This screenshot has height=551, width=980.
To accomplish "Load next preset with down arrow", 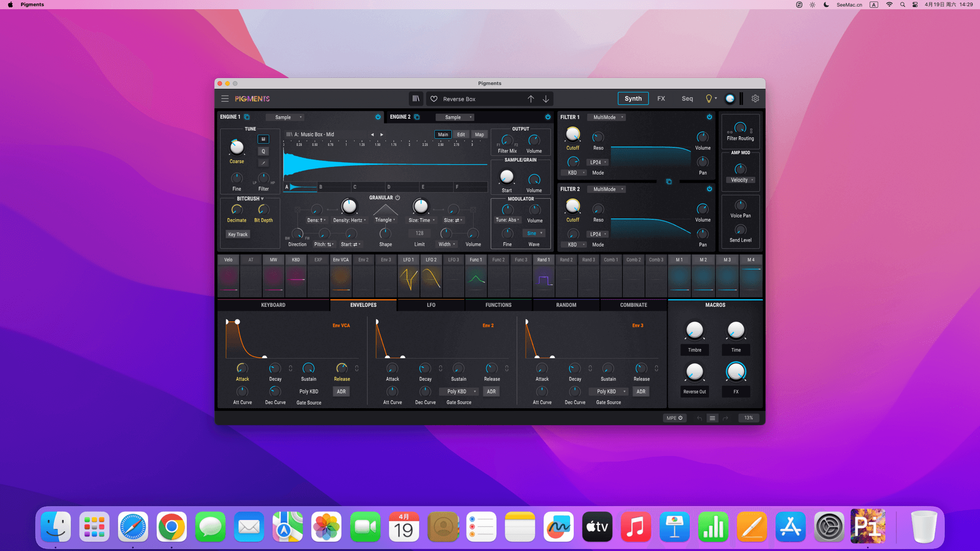I will click(x=546, y=99).
